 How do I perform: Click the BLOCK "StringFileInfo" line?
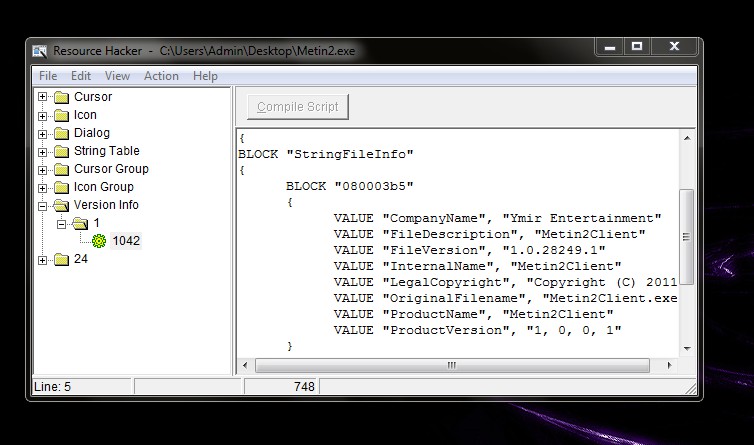point(326,154)
